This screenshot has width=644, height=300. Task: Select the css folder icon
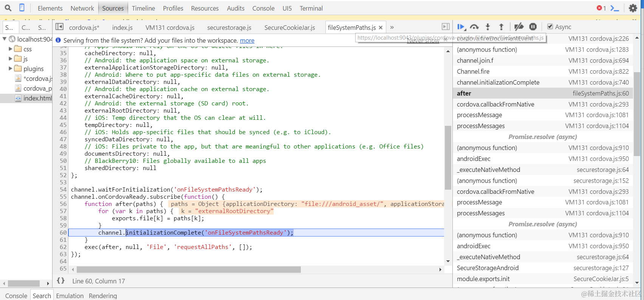pos(18,49)
